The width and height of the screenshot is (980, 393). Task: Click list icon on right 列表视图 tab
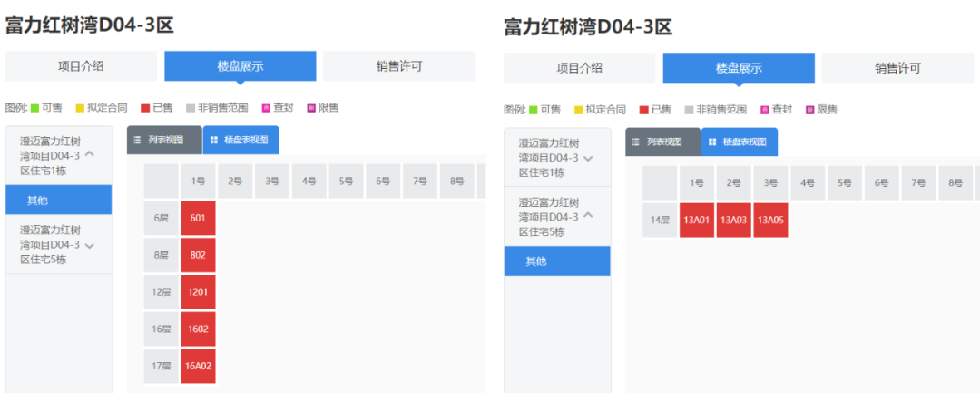point(635,142)
